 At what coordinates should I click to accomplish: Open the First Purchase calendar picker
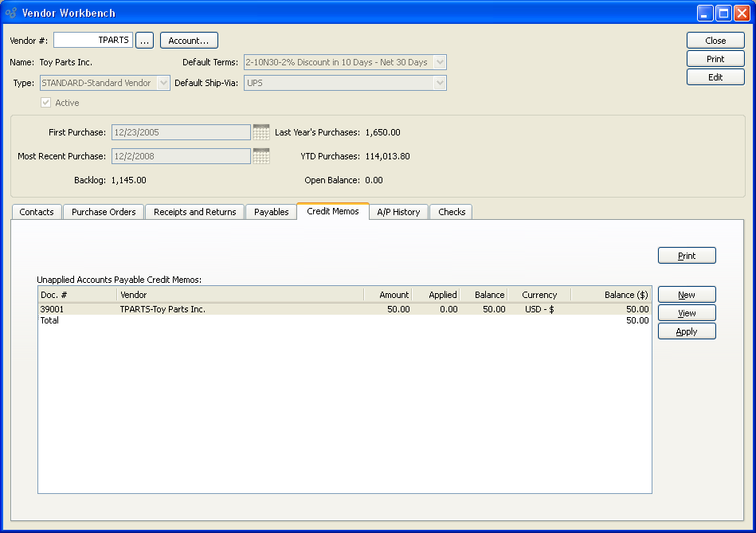click(261, 132)
